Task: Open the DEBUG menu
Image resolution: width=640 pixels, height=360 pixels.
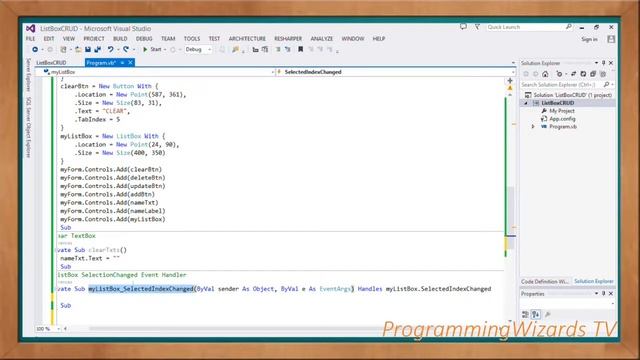Action: click(x=144, y=39)
